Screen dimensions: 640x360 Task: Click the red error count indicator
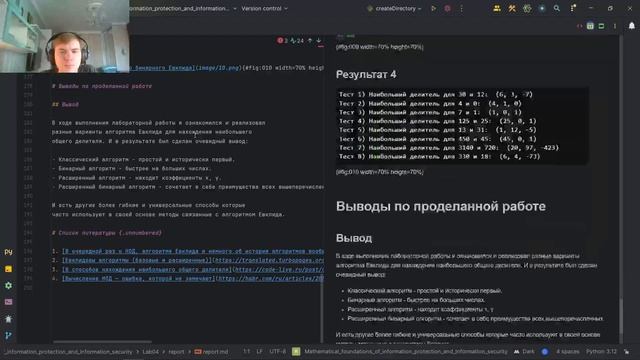tap(282, 40)
